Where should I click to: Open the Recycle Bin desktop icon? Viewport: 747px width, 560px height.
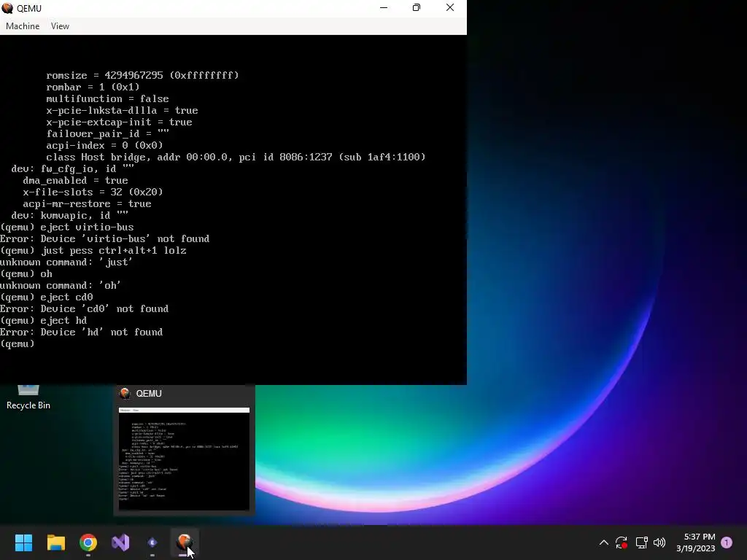tap(28, 397)
